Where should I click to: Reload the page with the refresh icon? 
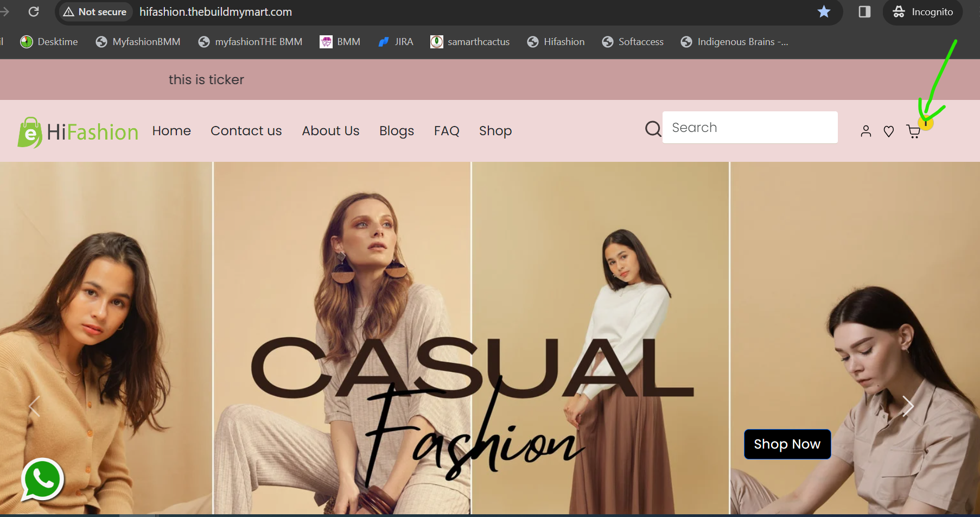point(34,11)
